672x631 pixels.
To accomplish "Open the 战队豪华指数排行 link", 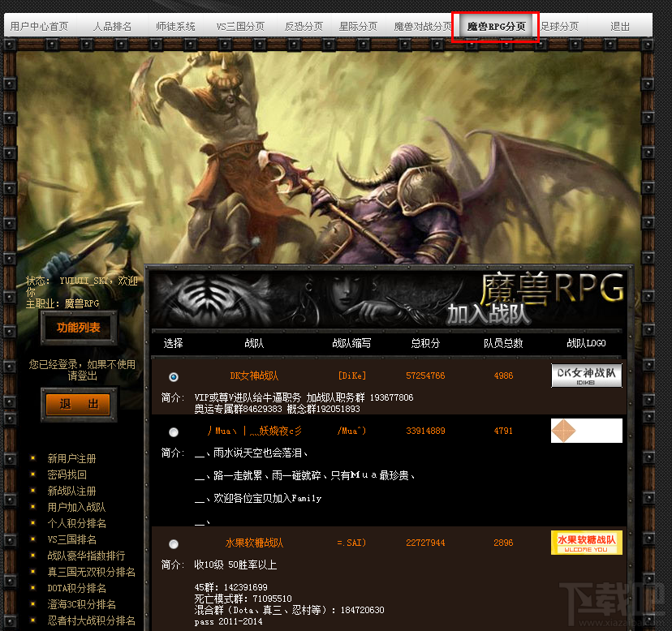I will [86, 556].
